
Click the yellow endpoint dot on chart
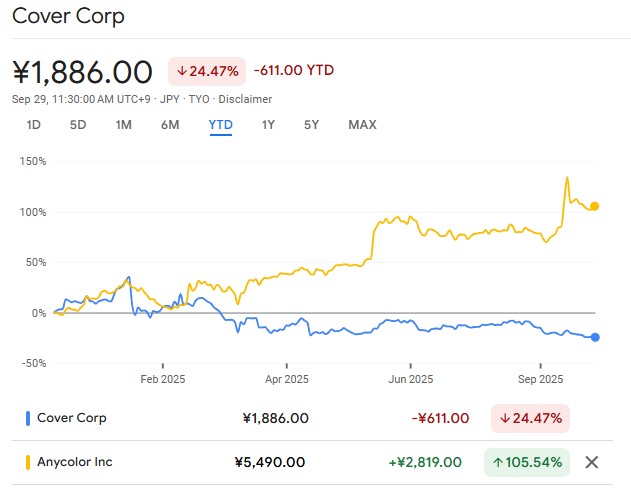(x=595, y=206)
